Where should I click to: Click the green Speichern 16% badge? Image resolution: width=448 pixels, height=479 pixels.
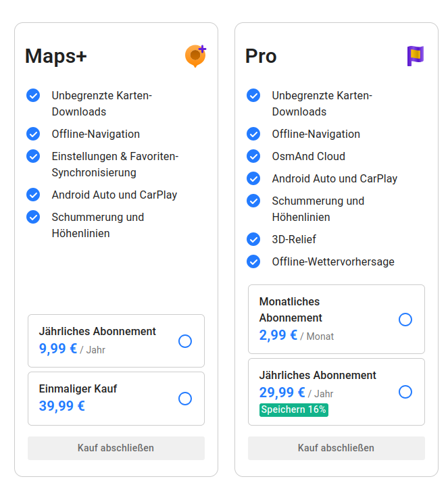click(294, 409)
